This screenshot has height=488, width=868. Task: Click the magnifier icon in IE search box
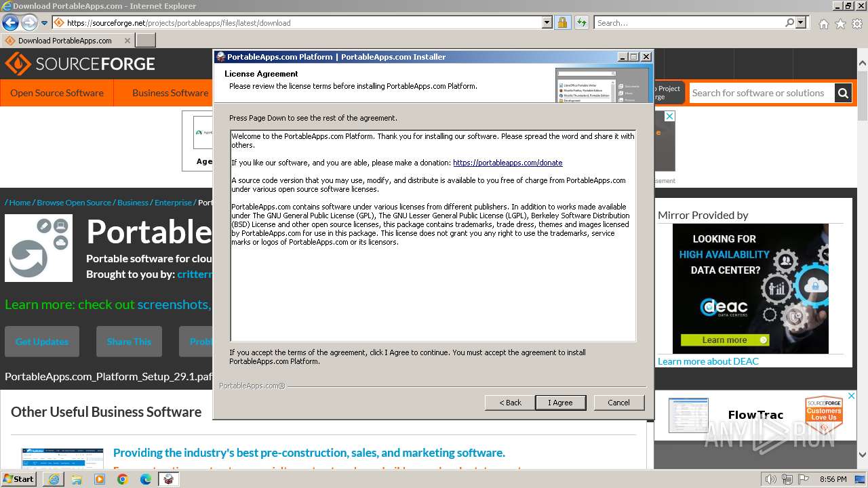(x=789, y=22)
